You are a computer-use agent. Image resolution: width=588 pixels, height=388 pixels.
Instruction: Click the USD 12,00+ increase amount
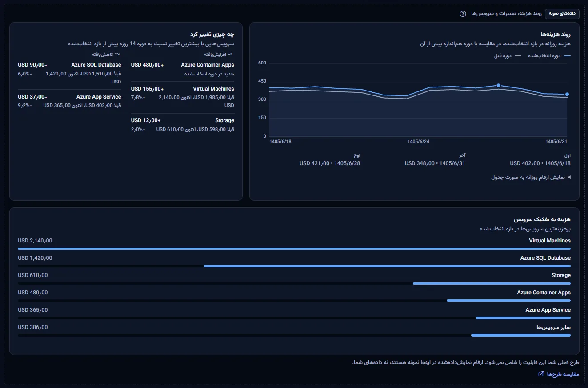146,120
